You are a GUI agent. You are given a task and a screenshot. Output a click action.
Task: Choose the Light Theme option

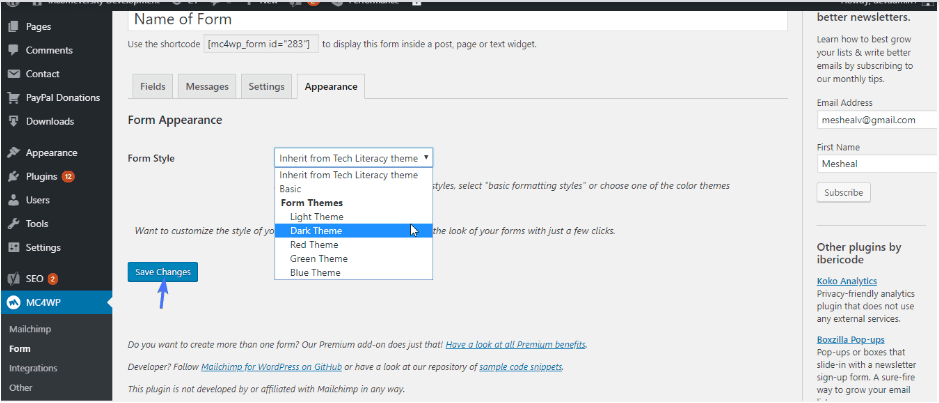[353, 217]
